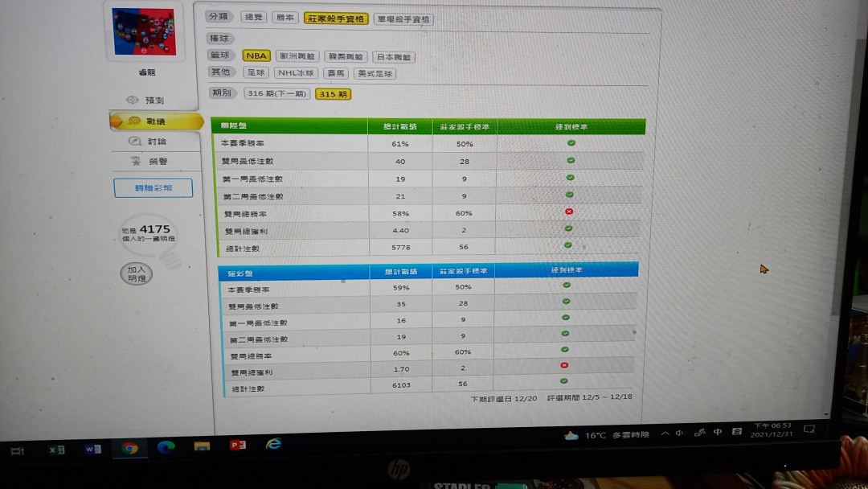
Task: Choose the 足球 sport filter
Action: (x=256, y=72)
